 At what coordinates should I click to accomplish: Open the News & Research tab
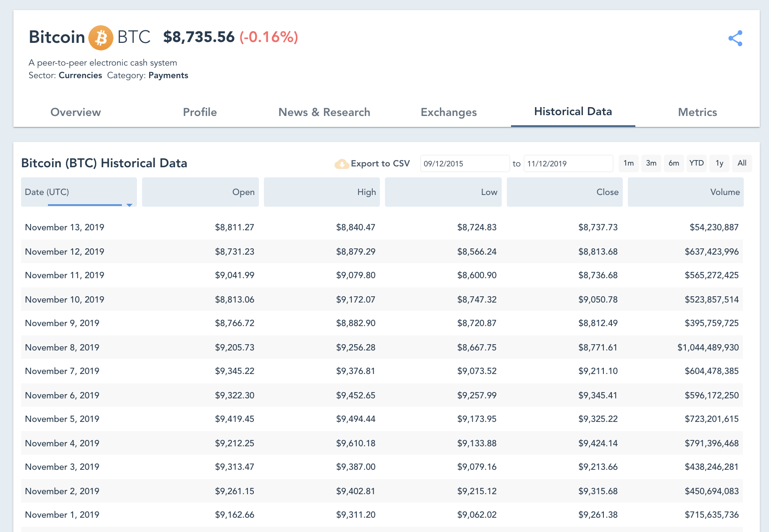[x=324, y=112]
